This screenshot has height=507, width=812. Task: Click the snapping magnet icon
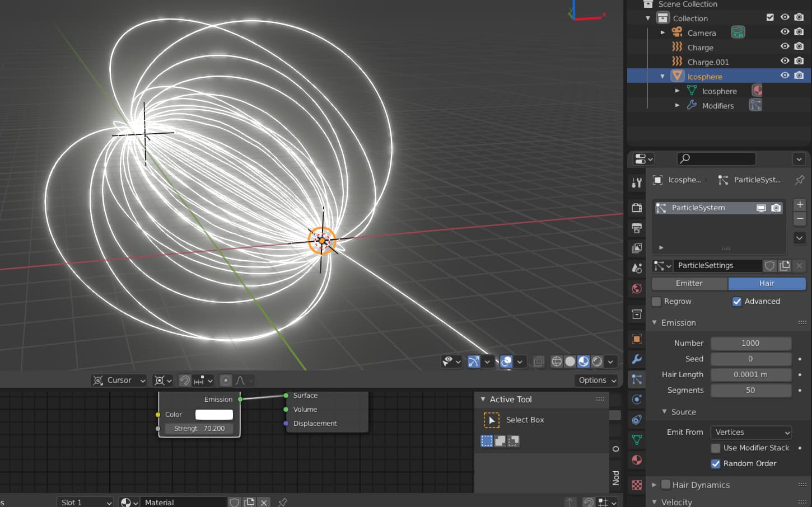(x=185, y=381)
